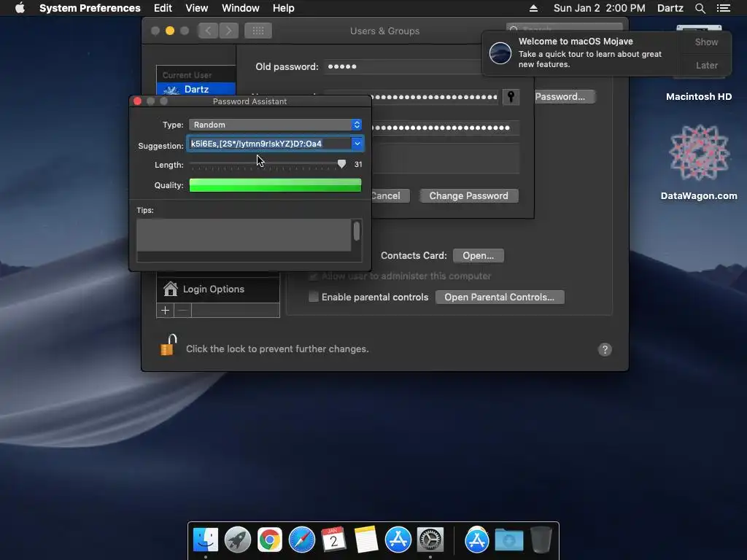Add a user with plus button

coord(165,311)
